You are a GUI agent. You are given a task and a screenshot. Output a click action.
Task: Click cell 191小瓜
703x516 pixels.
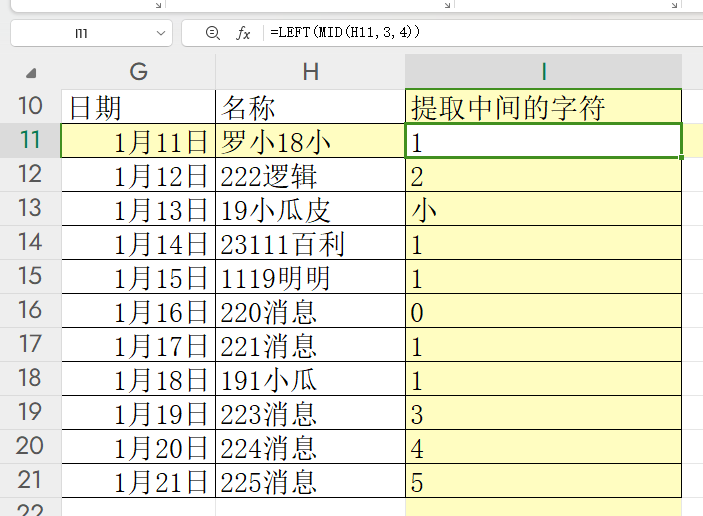pos(310,379)
